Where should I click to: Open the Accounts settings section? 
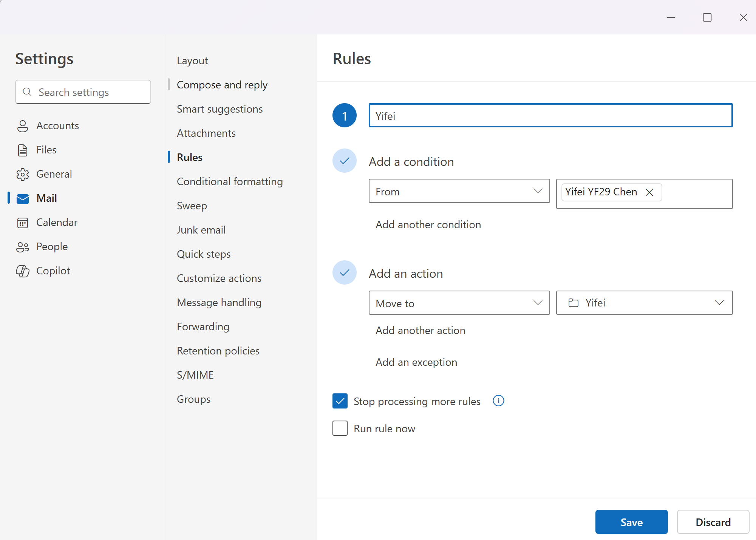pos(57,125)
